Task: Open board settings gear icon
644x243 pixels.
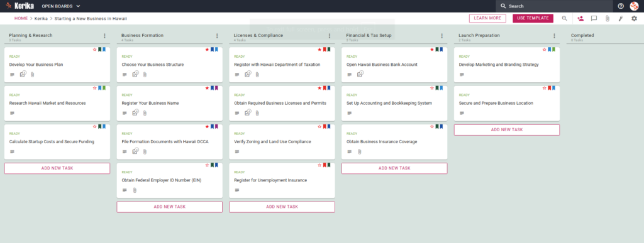Action: tap(634, 18)
